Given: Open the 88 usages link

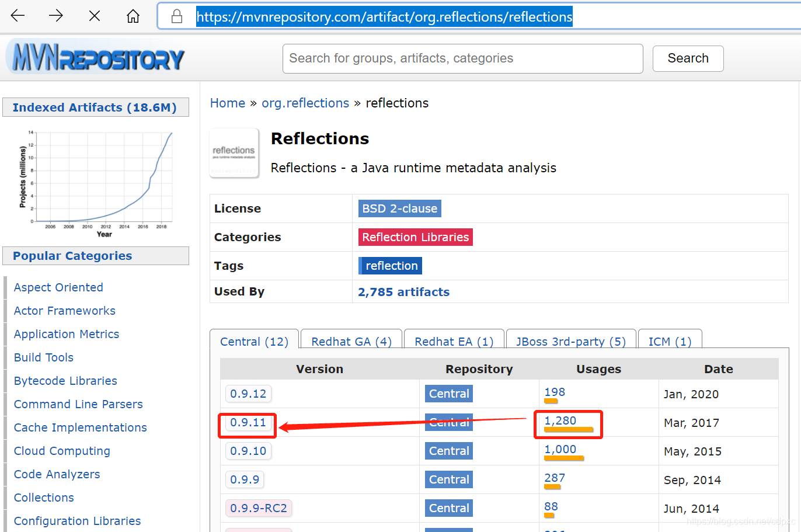Looking at the screenshot, I should pos(551,507).
